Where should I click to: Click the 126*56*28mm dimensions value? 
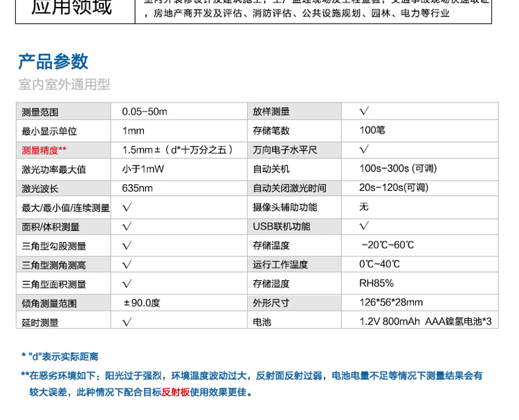click(391, 302)
